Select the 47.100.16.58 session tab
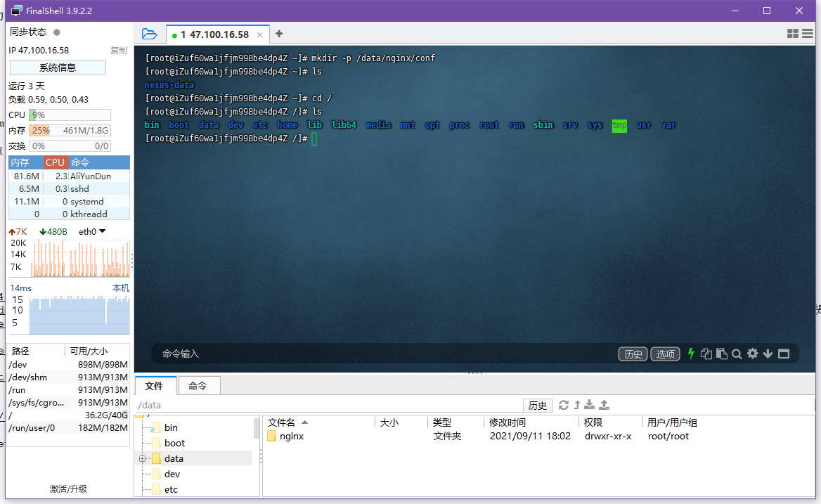Image resolution: width=821 pixels, height=504 pixels. coord(217,34)
